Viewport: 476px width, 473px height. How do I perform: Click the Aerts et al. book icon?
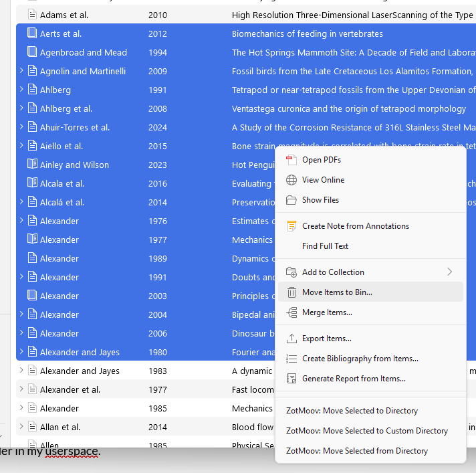click(32, 33)
